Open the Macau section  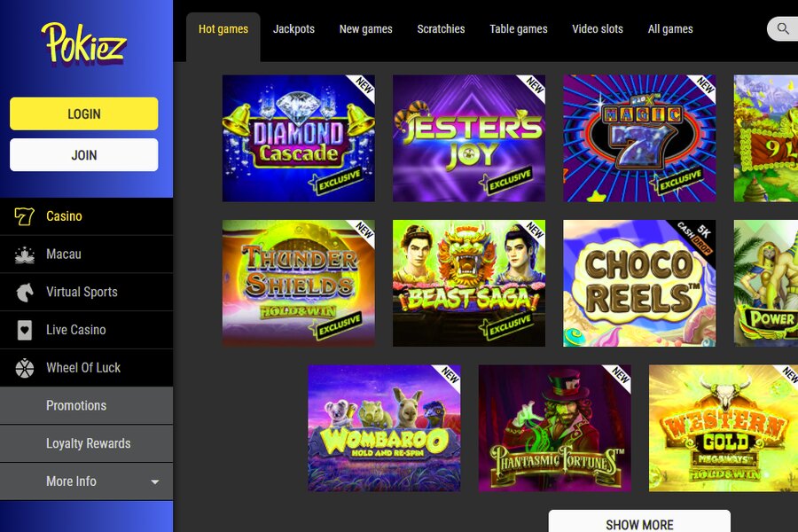pos(87,254)
